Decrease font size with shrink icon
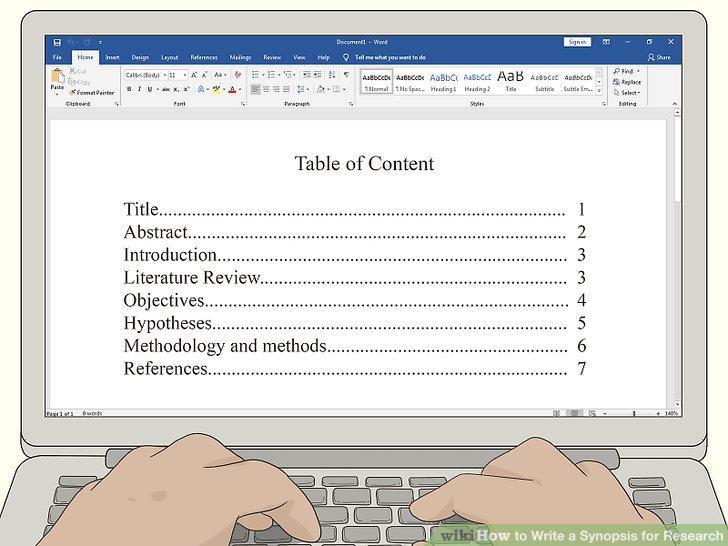Image resolution: width=728 pixels, height=546 pixels. [204, 75]
